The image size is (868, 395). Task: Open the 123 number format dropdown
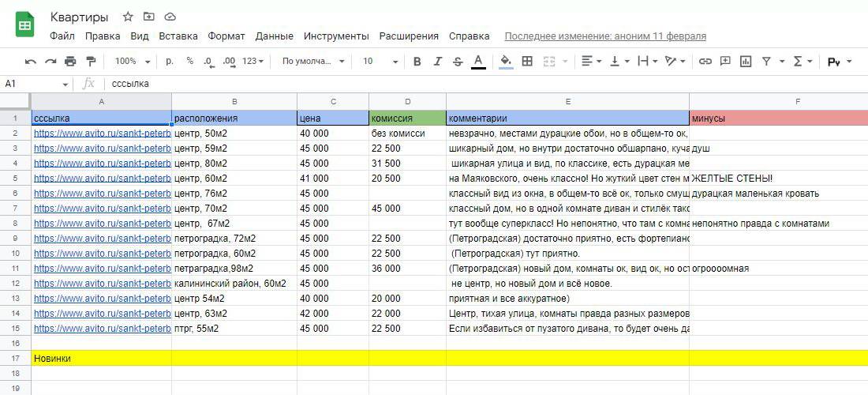click(253, 61)
